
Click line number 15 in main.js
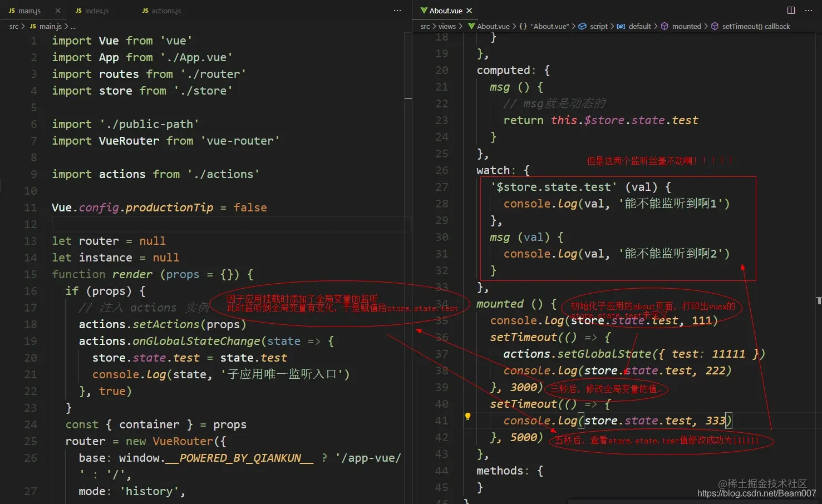pyautogui.click(x=31, y=274)
